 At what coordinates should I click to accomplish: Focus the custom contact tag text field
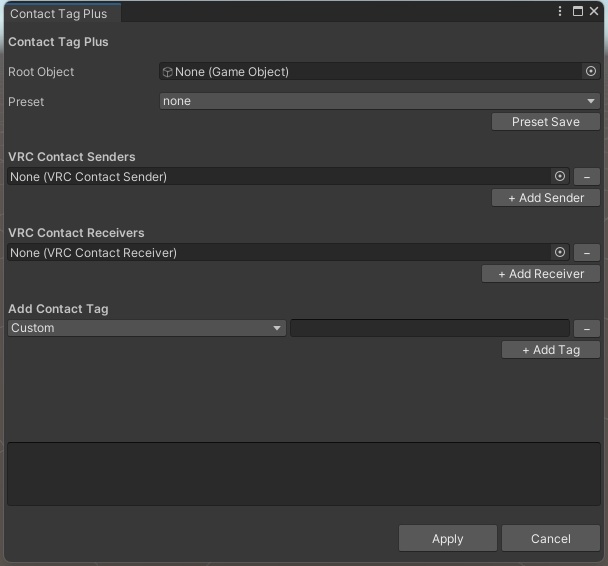pyautogui.click(x=430, y=328)
